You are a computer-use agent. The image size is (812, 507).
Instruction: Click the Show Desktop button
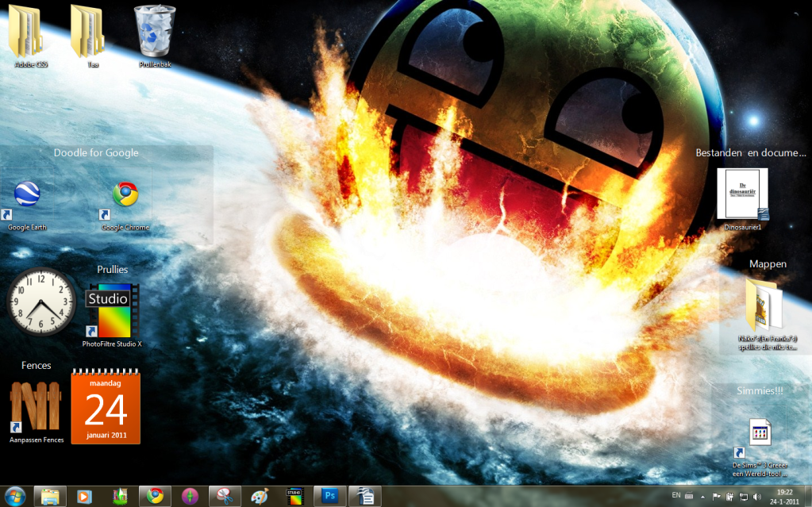pos(808,497)
